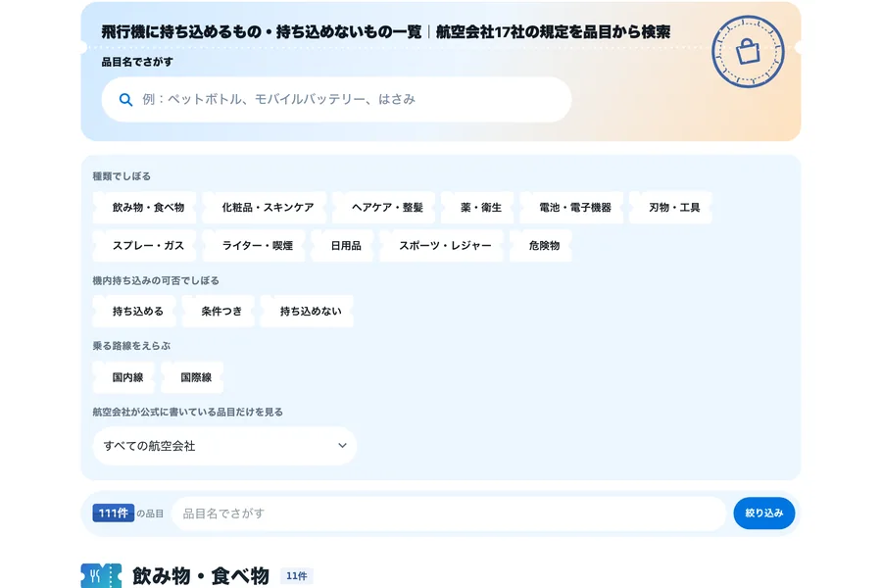Focus the ペットボトル example search field
882x588 pixels.
(x=336, y=100)
